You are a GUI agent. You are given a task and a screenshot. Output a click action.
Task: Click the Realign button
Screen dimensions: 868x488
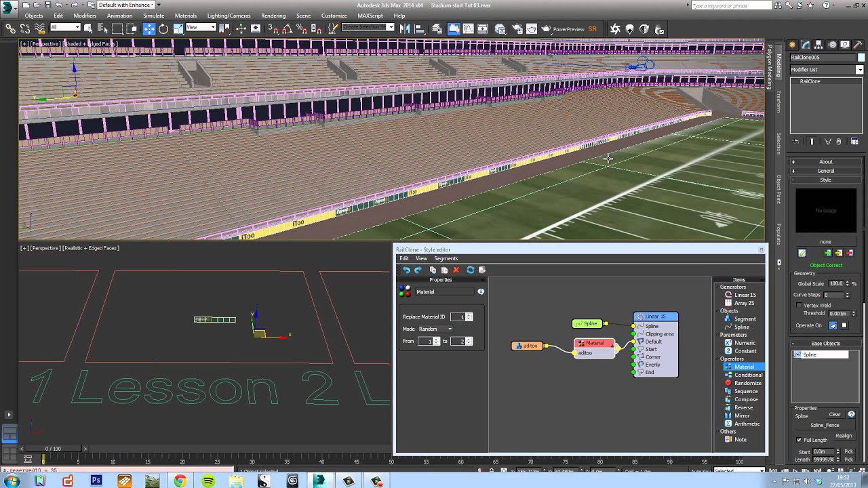tap(844, 436)
